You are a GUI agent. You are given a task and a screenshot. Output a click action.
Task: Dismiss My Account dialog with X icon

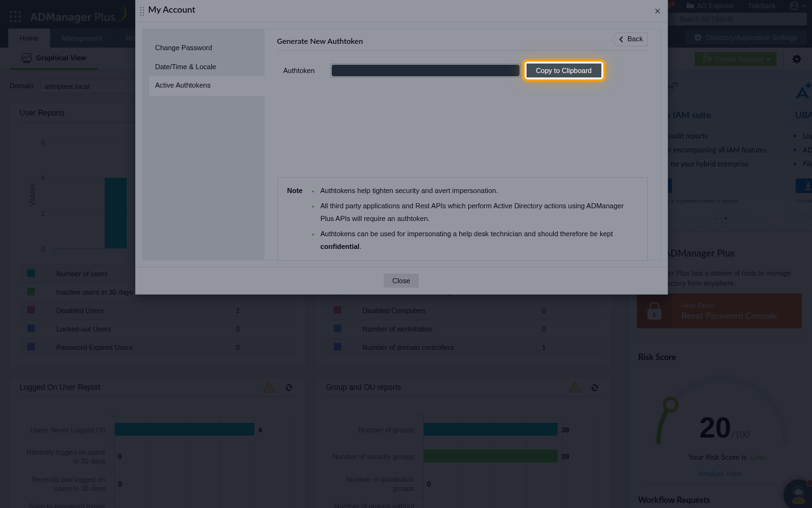(657, 11)
